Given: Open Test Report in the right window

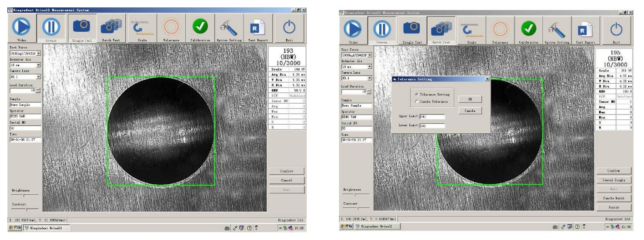Looking at the screenshot, I should click(586, 31).
